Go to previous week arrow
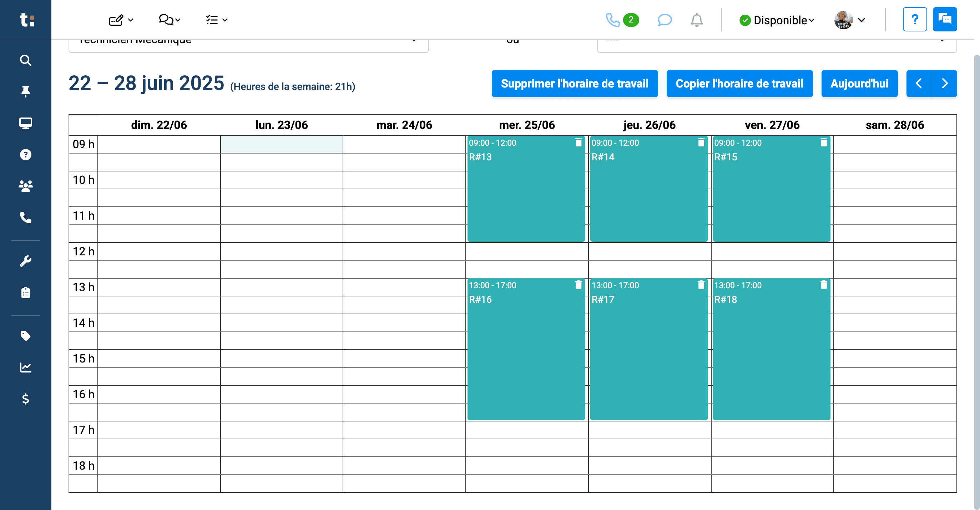This screenshot has width=980, height=510. click(918, 83)
